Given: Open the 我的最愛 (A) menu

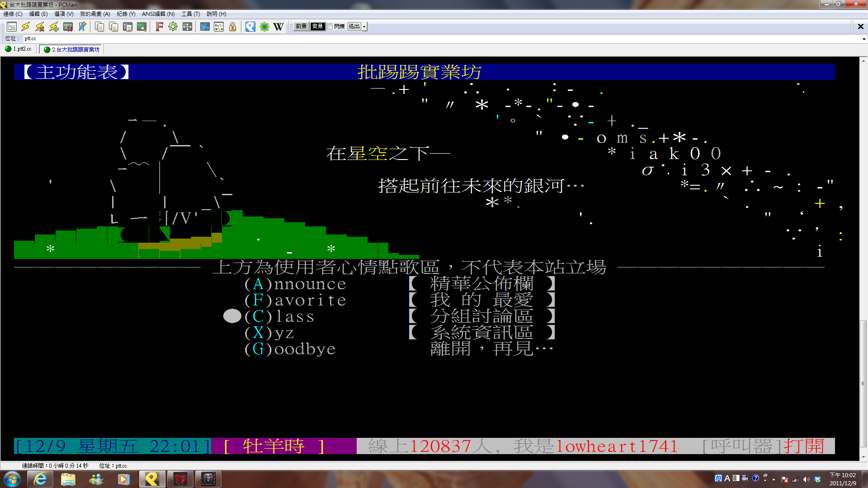Looking at the screenshot, I should [x=95, y=14].
